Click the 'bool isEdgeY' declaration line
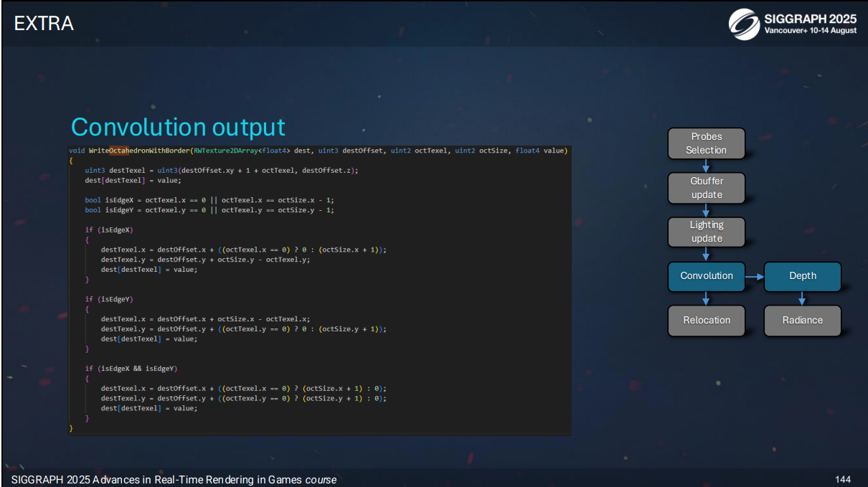Viewport: 868px width, 487px height. point(209,210)
